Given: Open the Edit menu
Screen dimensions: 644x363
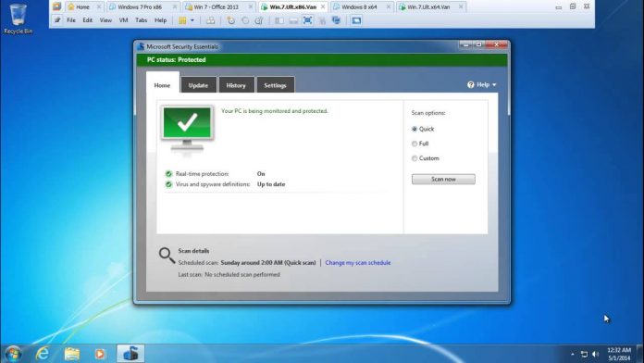Looking at the screenshot, I should pos(88,19).
